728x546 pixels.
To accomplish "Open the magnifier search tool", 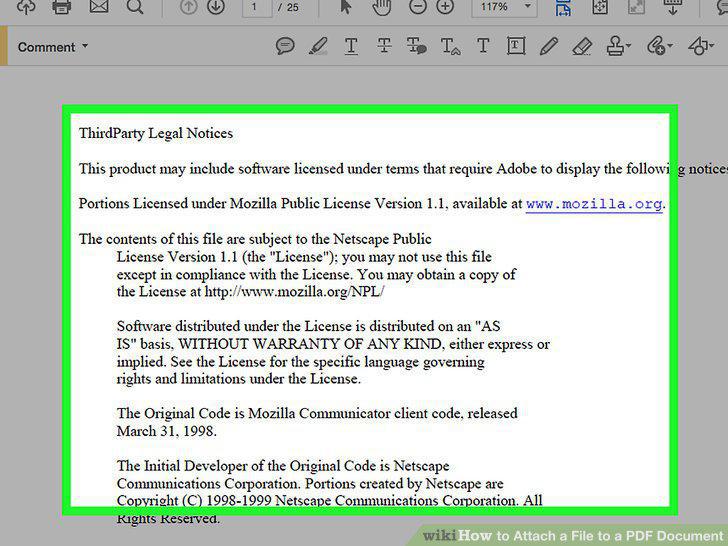I will pyautogui.click(x=135, y=6).
